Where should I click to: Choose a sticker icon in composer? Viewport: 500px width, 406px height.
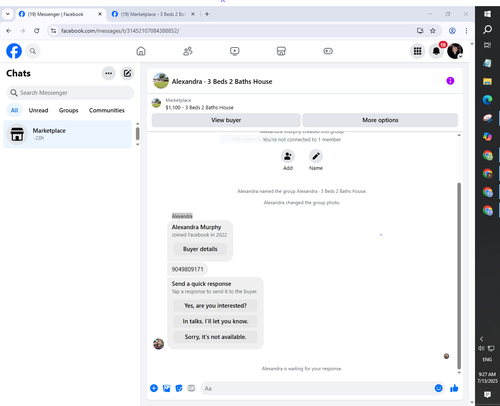click(179, 388)
